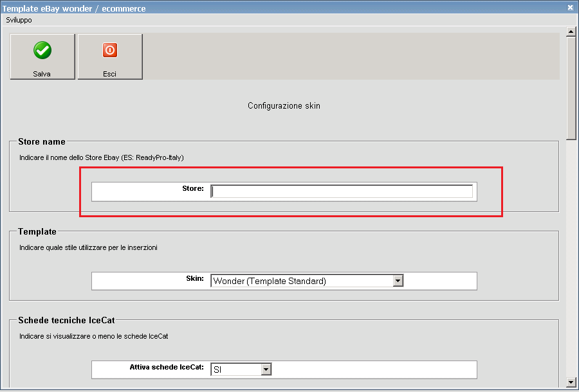This screenshot has height=392, width=579.
Task: Expand the Attiva schede IceCat dropdown
Action: click(266, 369)
